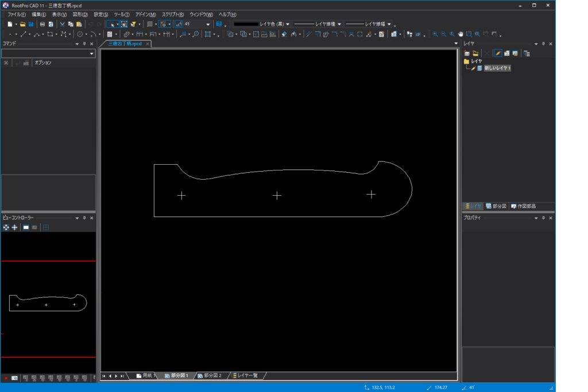Click the Cut scissors icon

[x=62, y=24]
